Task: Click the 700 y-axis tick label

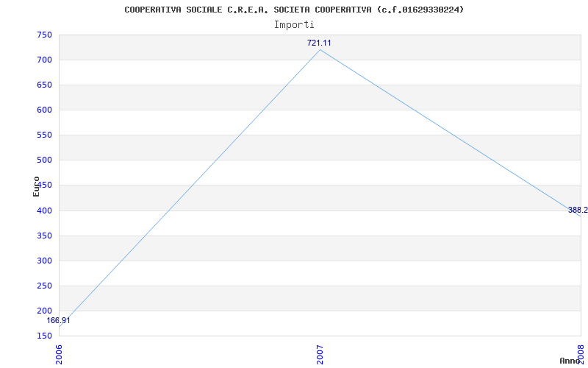Action: click(x=44, y=60)
